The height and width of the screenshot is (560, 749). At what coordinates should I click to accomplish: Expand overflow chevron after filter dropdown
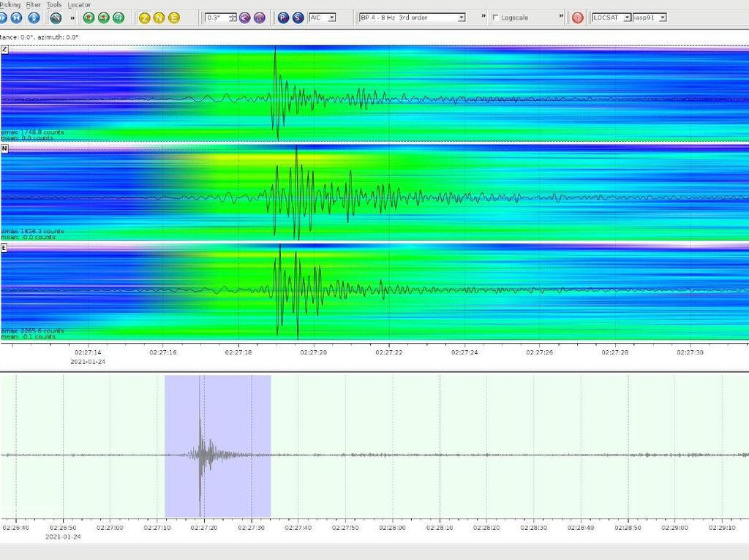pos(483,16)
